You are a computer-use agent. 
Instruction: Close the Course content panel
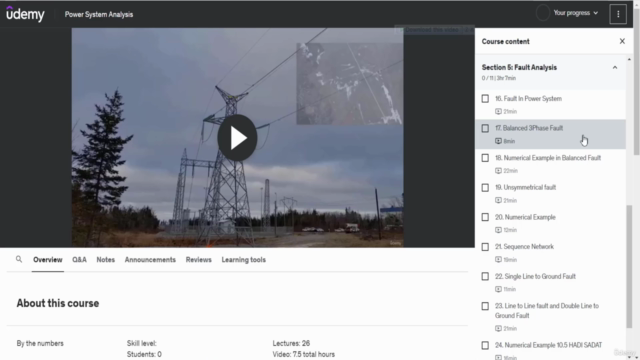tap(622, 41)
